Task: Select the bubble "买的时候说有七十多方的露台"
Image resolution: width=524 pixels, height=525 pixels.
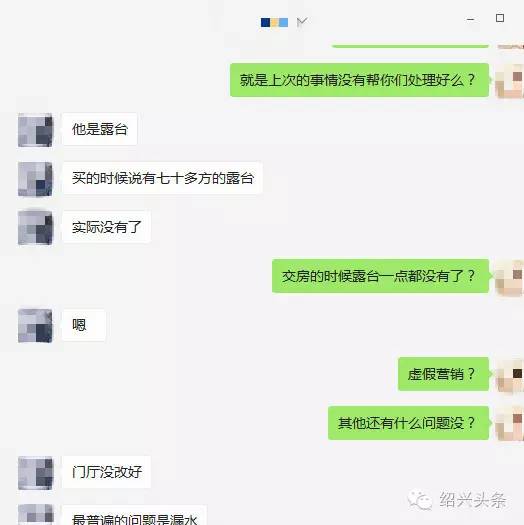Action: (x=162, y=178)
